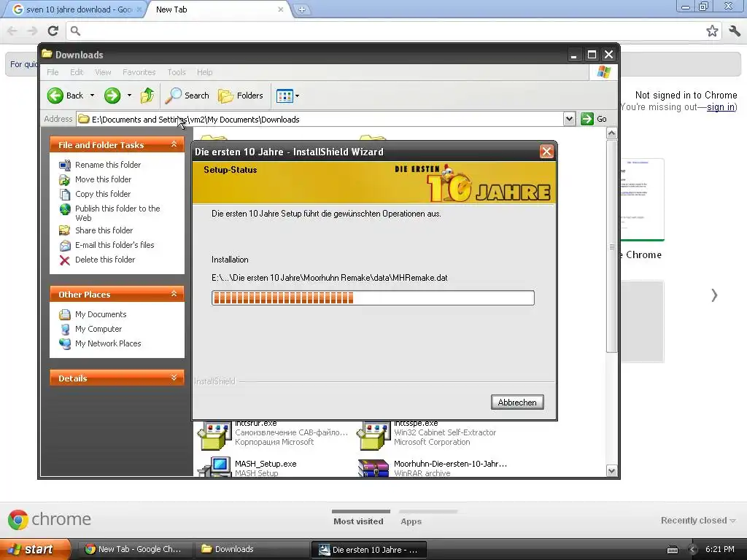The width and height of the screenshot is (747, 560).
Task: Click the sign in link in Chrome
Action: (720, 107)
